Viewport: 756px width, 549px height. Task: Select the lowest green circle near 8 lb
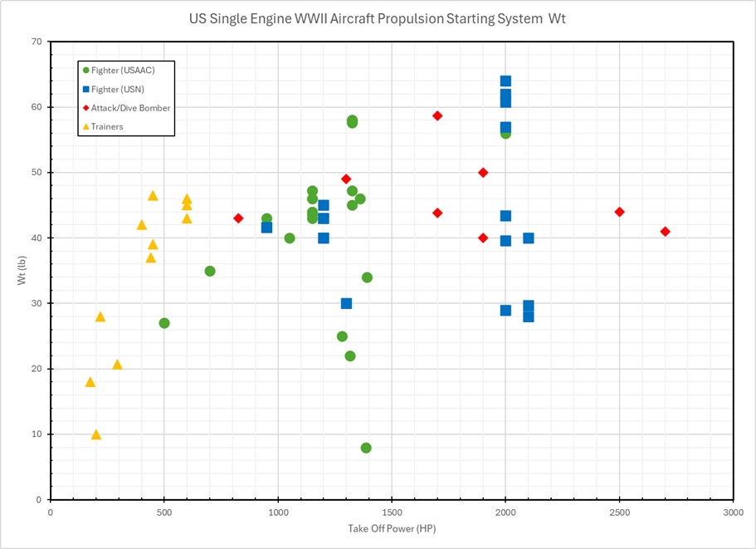[x=366, y=448]
